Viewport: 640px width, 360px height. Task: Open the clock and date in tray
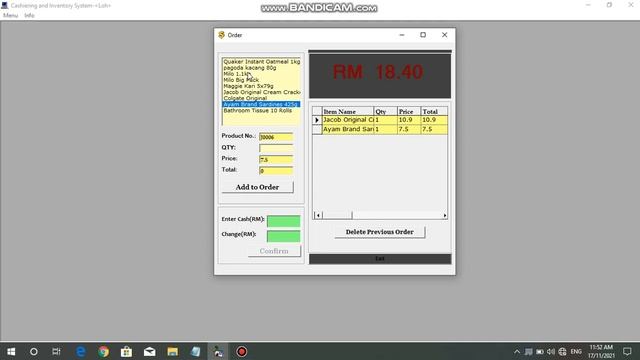point(601,351)
